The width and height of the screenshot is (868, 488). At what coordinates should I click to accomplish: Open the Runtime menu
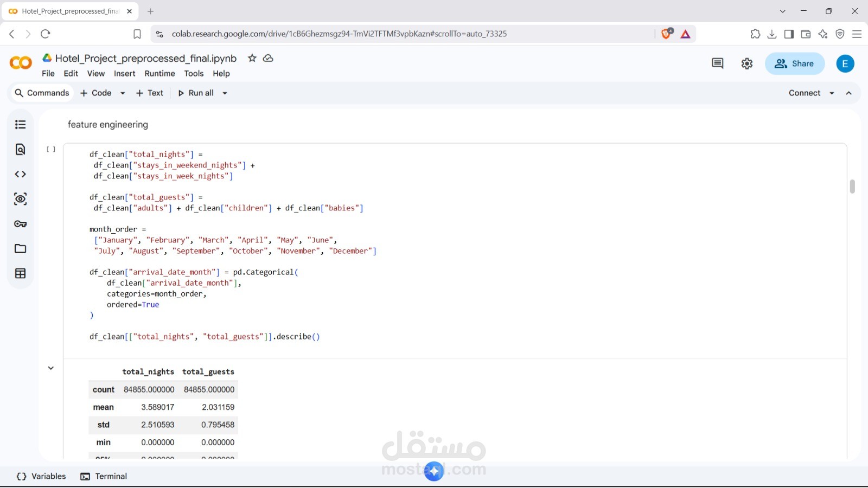159,74
